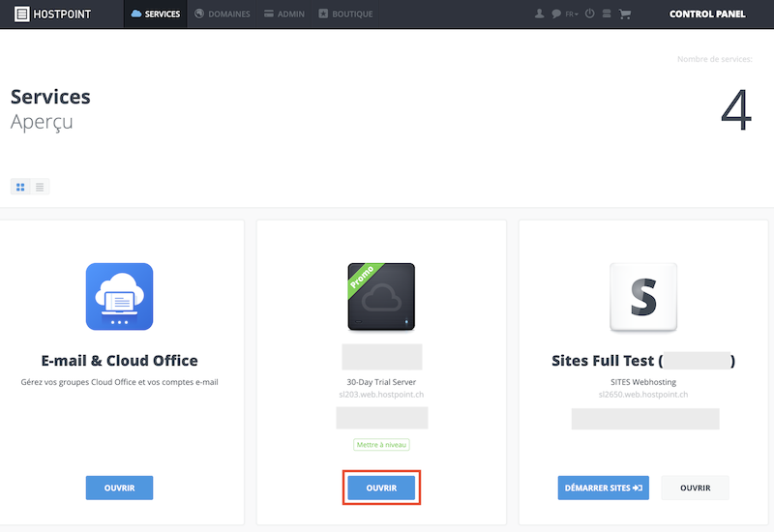Open the shopping cart icon

coord(625,14)
